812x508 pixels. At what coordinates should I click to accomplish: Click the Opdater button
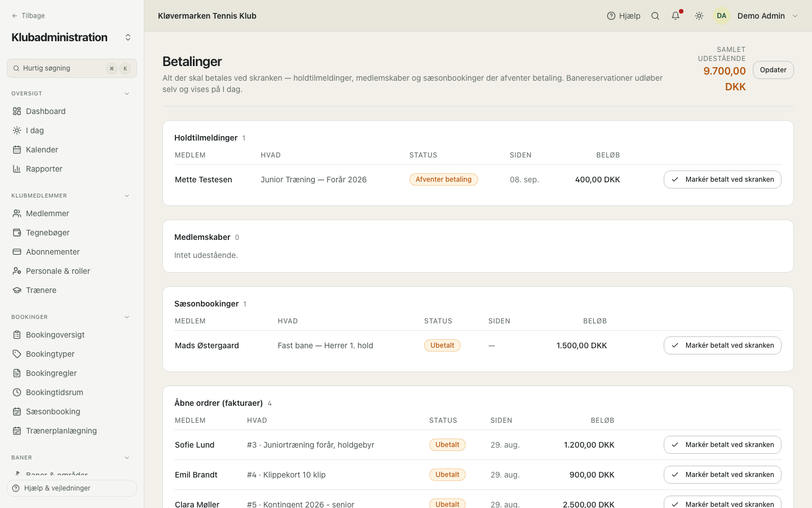click(x=773, y=70)
